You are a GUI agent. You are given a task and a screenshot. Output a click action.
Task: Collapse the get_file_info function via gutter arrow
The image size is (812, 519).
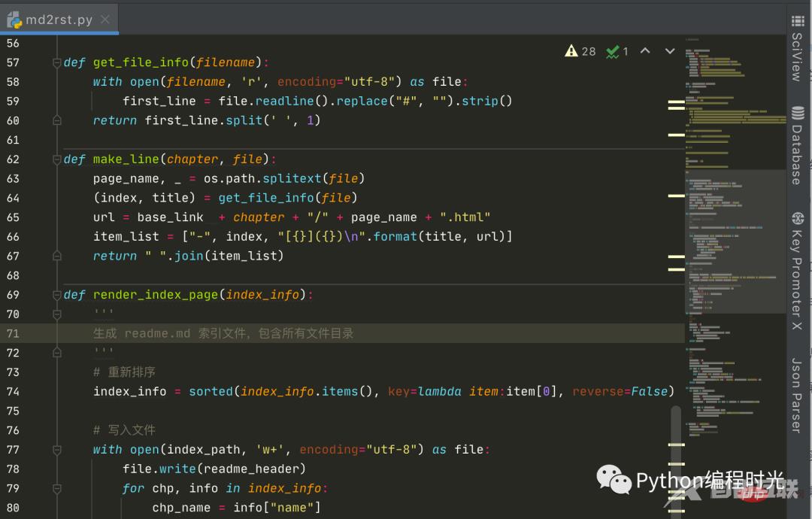[56, 62]
